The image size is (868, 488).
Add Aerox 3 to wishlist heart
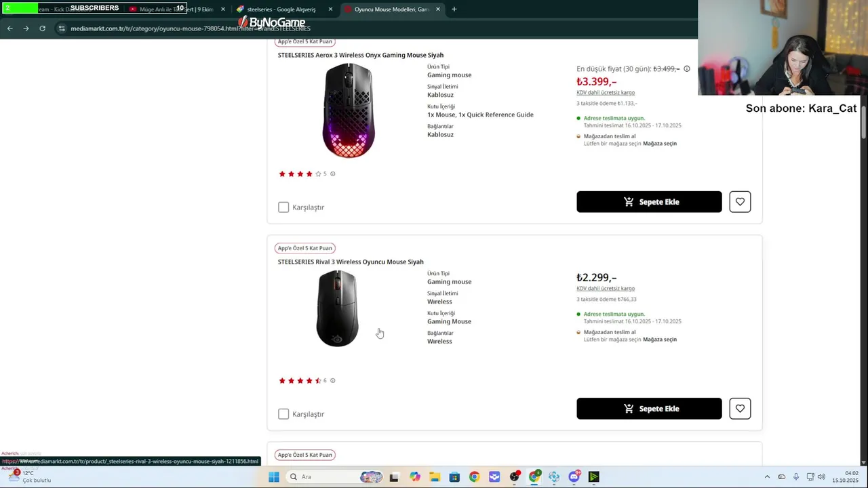click(740, 202)
